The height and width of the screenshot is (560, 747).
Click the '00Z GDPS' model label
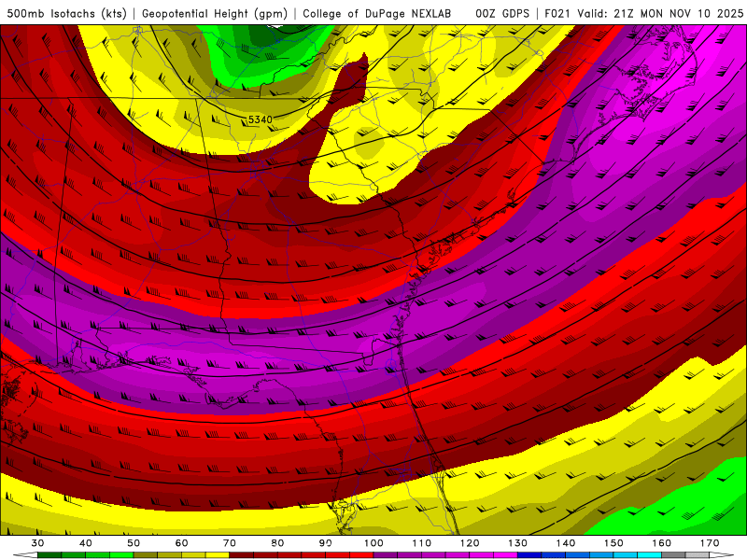click(502, 14)
